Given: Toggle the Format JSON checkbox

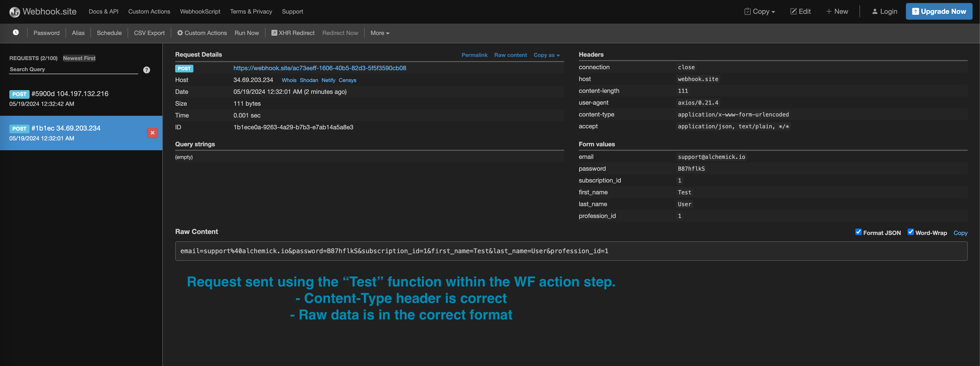Looking at the screenshot, I should pyautogui.click(x=858, y=232).
